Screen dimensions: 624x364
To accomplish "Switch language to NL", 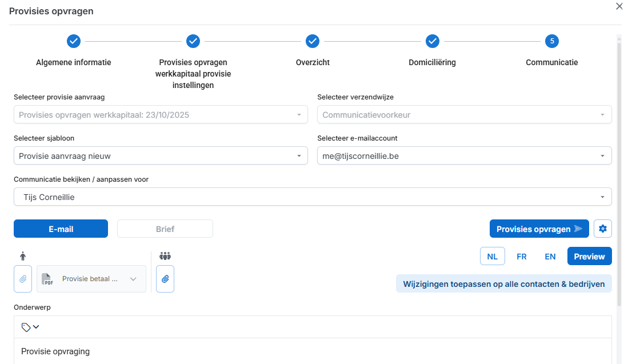I will coord(492,257).
